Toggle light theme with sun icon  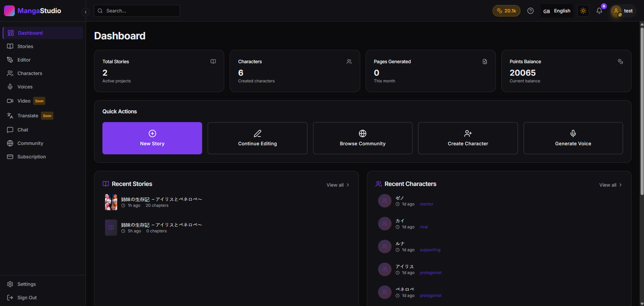583,11
